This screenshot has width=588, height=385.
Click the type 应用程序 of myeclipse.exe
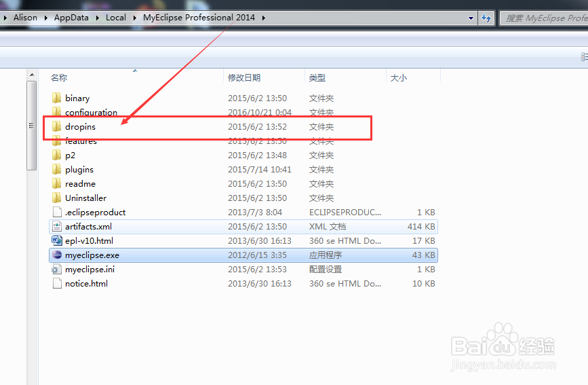(x=326, y=255)
